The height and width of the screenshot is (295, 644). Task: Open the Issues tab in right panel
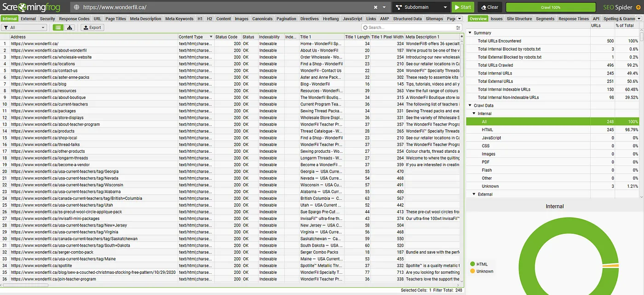pos(496,19)
